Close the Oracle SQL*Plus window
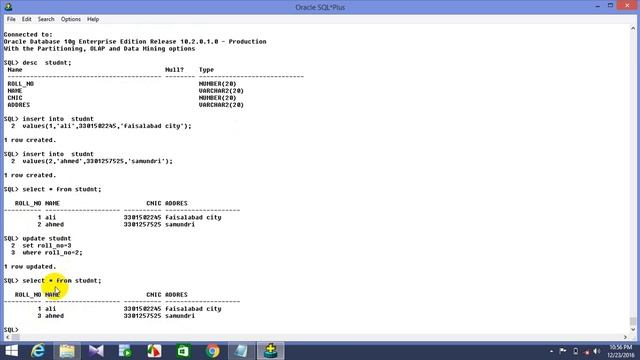 [x=628, y=5]
